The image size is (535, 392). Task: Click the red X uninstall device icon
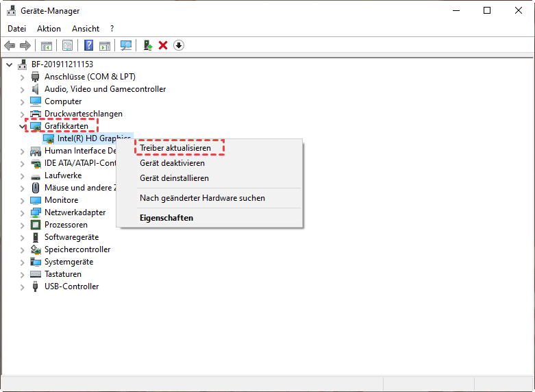coord(163,45)
